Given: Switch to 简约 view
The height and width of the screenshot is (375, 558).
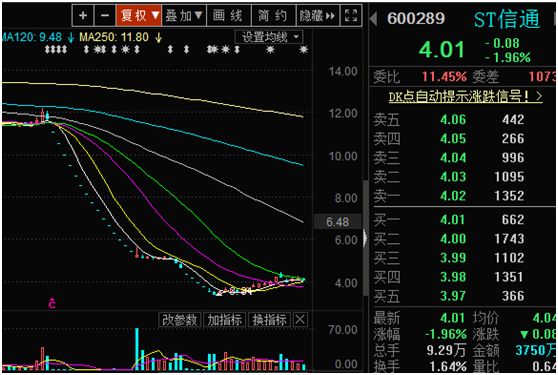Looking at the screenshot, I should pyautogui.click(x=273, y=15).
